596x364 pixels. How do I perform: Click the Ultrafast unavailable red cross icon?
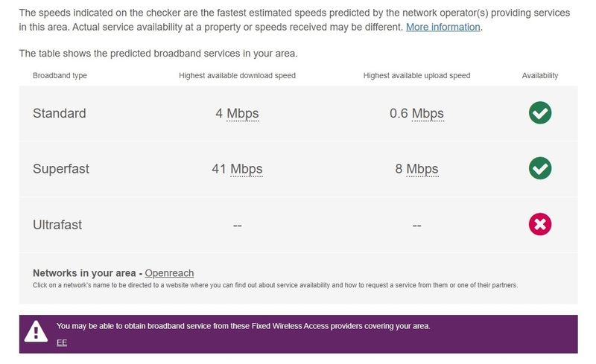540,224
